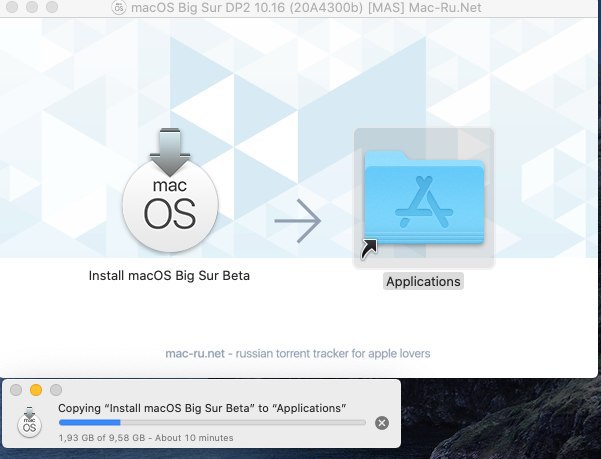Screen dimensions: 601x459
Task: Click the Applications folder label
Action: (423, 282)
